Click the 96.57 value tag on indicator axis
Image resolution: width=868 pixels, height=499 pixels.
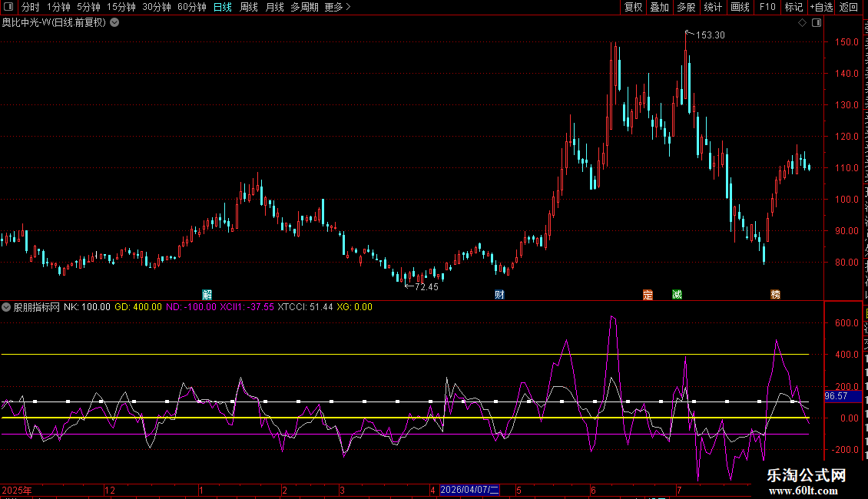tap(843, 396)
